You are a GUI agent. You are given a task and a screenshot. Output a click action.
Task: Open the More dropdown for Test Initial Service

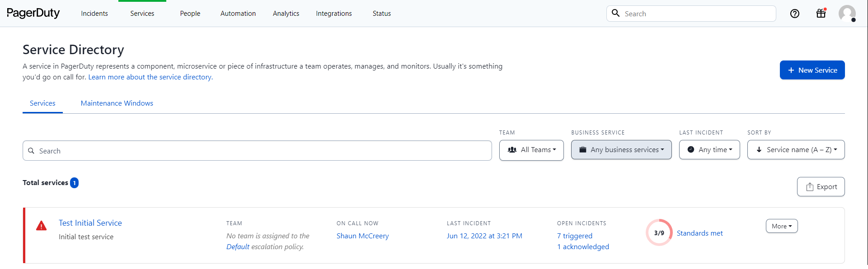[x=782, y=226]
